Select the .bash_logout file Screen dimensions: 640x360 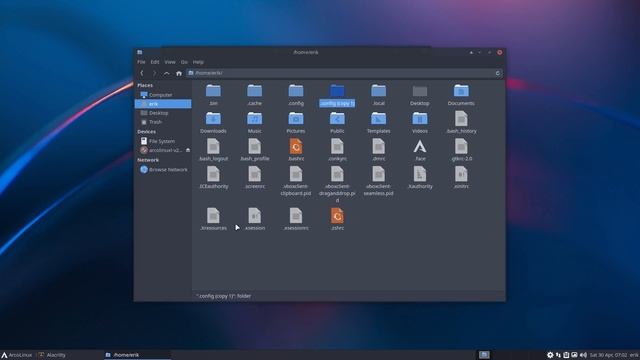click(x=213, y=150)
